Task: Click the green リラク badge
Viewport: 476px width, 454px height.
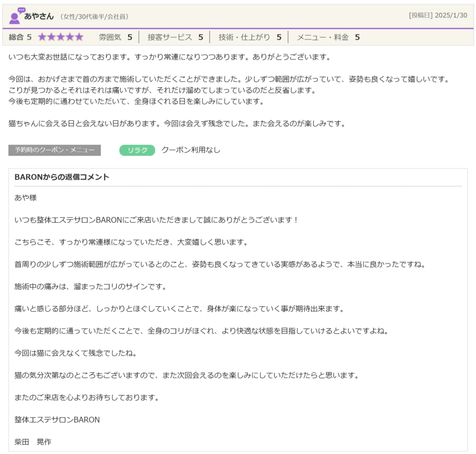Action: click(137, 150)
